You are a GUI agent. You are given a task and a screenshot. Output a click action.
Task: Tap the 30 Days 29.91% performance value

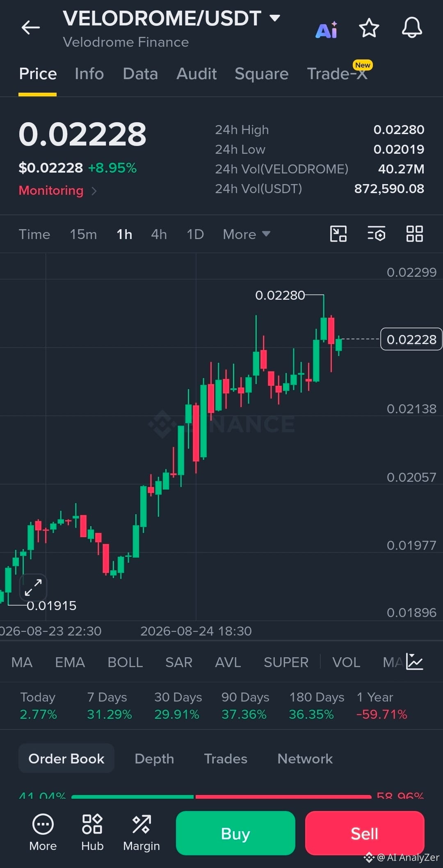[177, 715]
